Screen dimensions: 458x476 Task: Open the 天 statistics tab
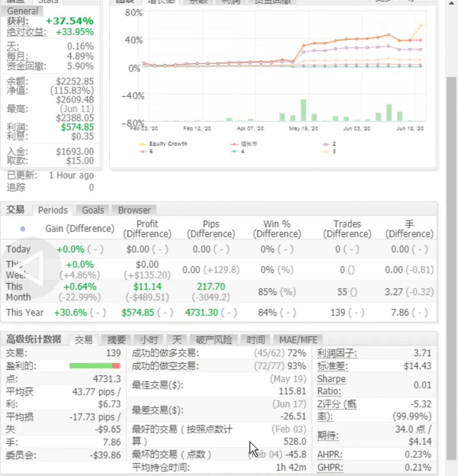[x=177, y=340]
